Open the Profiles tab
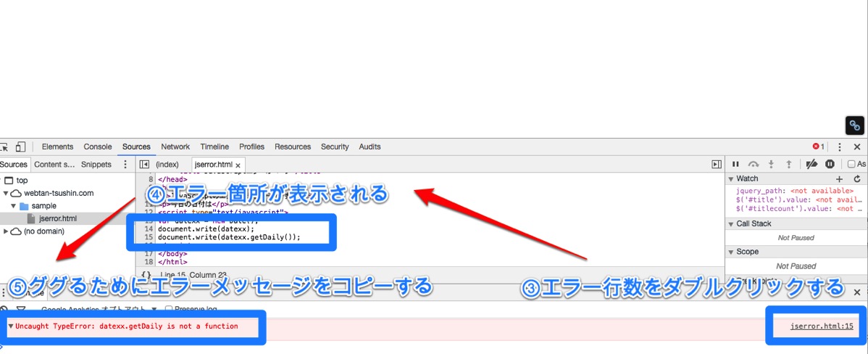This screenshot has width=868, height=354. pyautogui.click(x=252, y=147)
